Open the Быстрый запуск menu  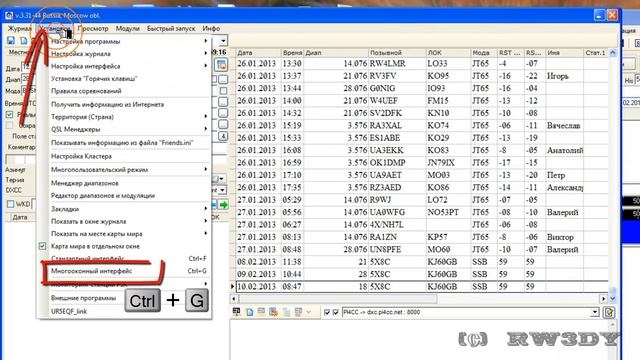[x=171, y=29]
